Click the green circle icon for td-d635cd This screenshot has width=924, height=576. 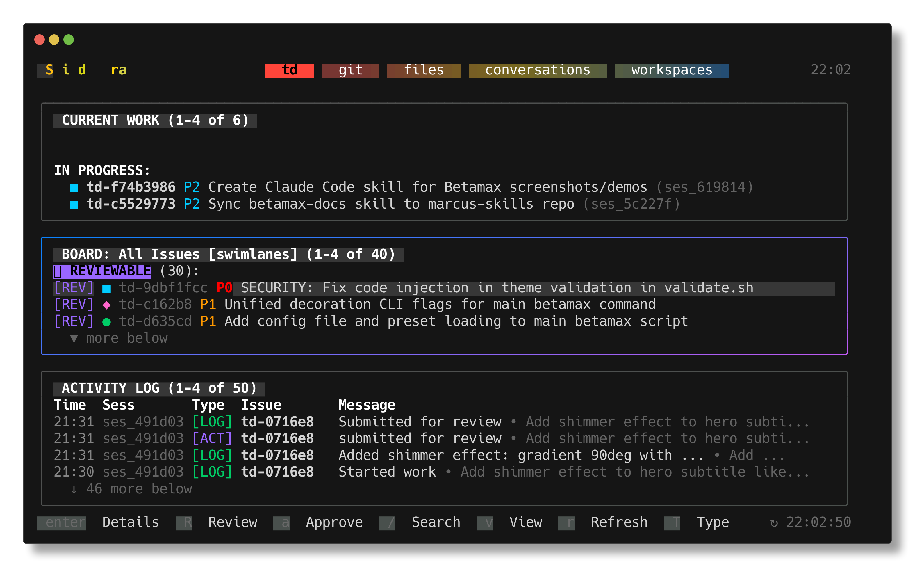point(107,322)
